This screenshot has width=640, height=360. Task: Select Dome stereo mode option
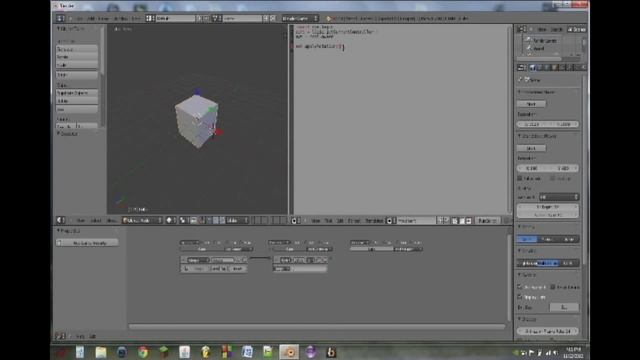569,239
